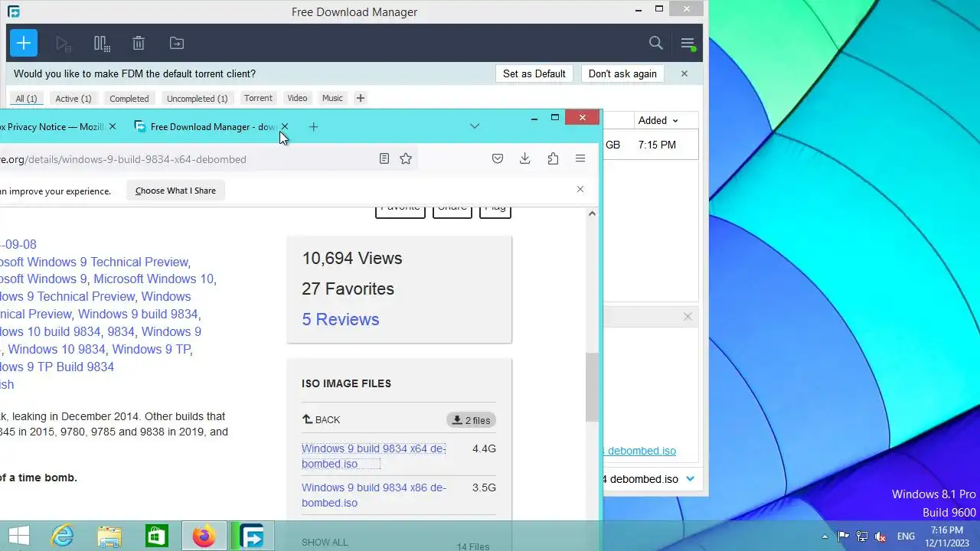The height and width of the screenshot is (551, 980).
Task: Download Windows 9 build 9834 x64 de-bombed.iso
Action: point(374,456)
